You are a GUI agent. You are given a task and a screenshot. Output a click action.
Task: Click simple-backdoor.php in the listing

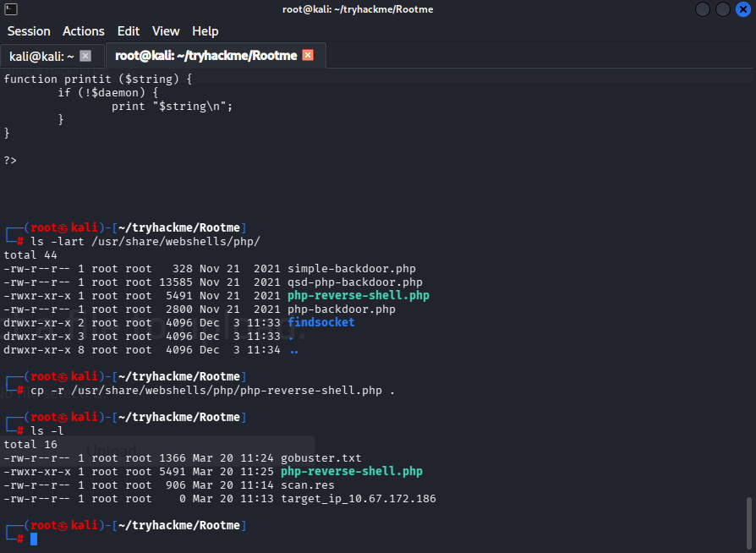coord(352,269)
